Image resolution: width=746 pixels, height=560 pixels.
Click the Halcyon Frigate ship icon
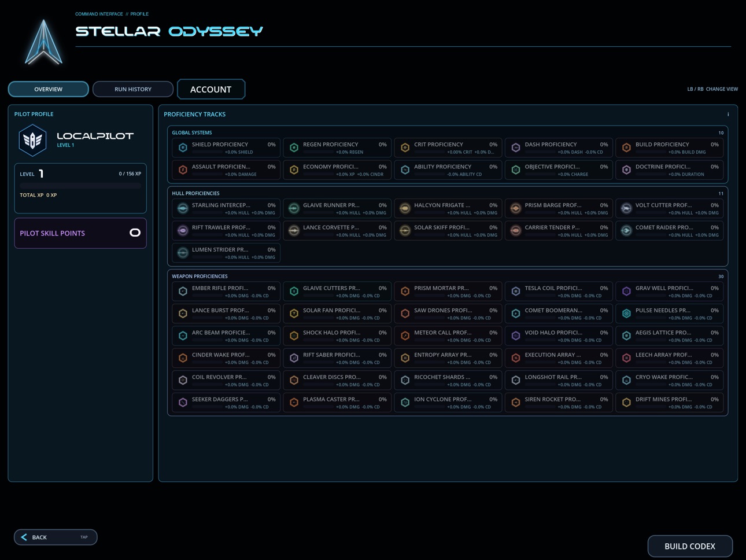click(405, 208)
